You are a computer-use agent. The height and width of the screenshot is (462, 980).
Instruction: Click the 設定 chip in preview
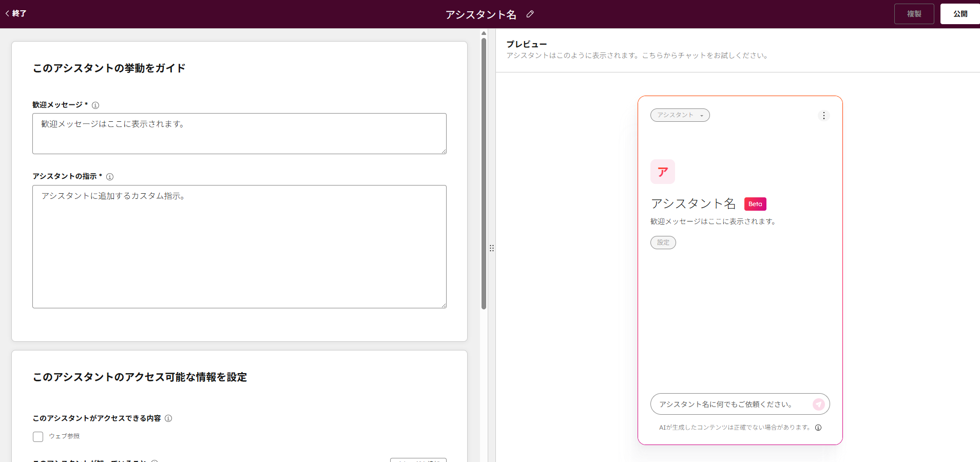[663, 243]
